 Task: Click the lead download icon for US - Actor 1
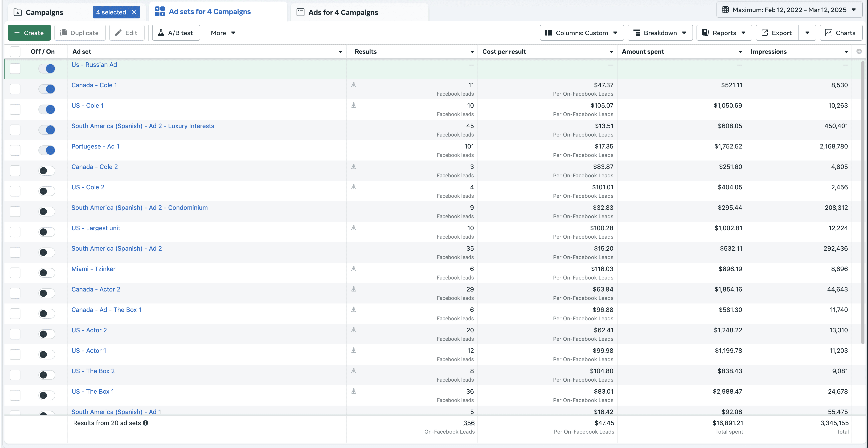(353, 350)
